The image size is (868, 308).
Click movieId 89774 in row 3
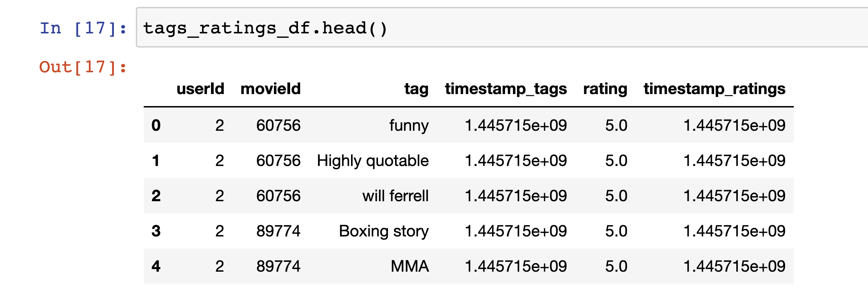(278, 231)
